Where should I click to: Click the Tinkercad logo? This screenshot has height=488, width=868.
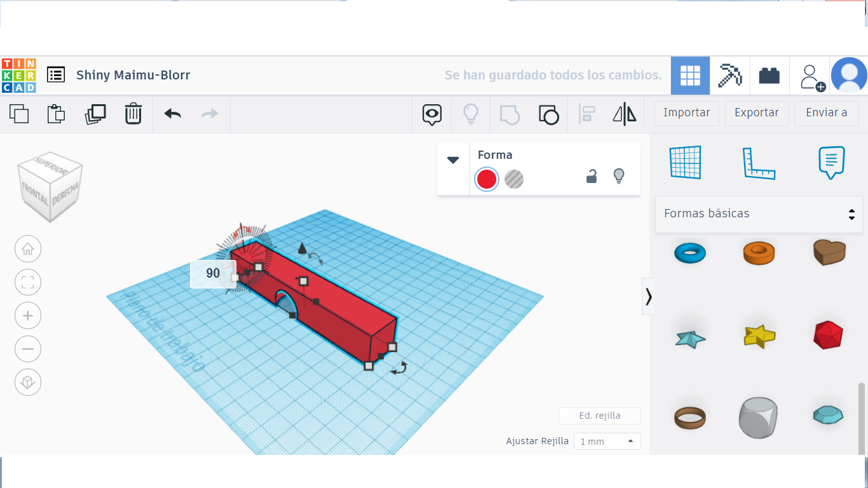(x=19, y=75)
